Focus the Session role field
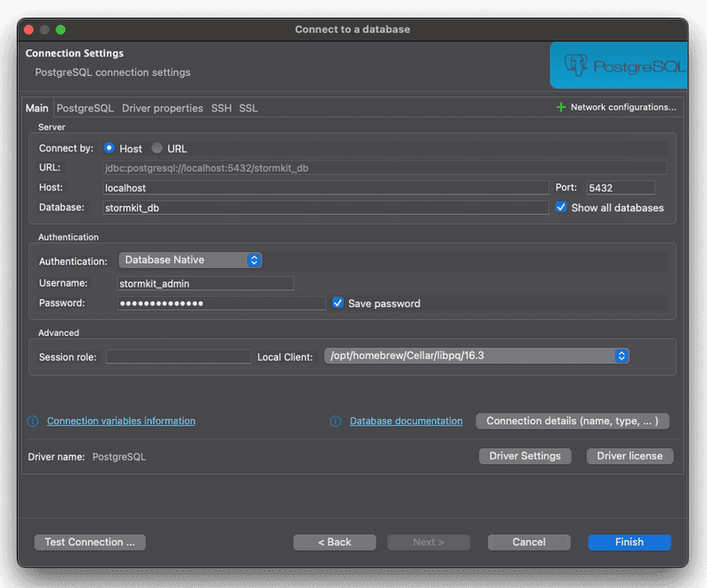This screenshot has height=588, width=707. [179, 357]
